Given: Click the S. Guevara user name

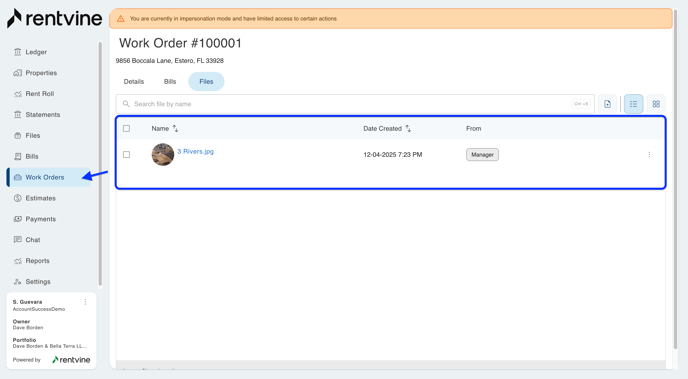Looking at the screenshot, I should (x=27, y=302).
